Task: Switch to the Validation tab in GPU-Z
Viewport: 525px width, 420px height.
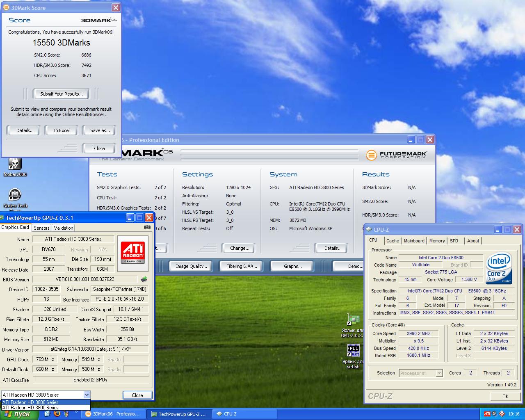Action: [x=64, y=228]
